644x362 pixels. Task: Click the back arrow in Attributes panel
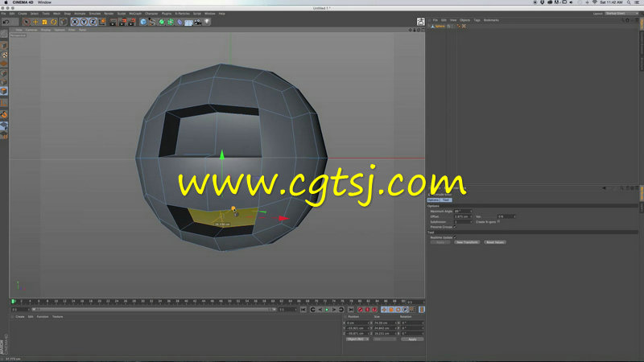pyautogui.click(x=604, y=188)
